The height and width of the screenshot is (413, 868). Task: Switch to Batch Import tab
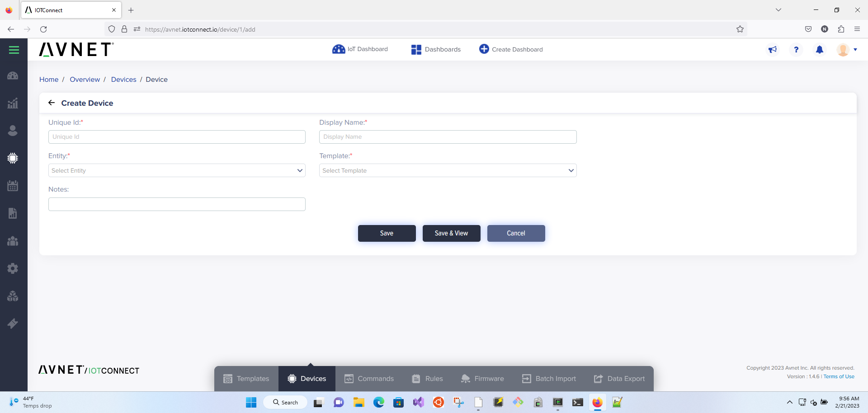549,379
